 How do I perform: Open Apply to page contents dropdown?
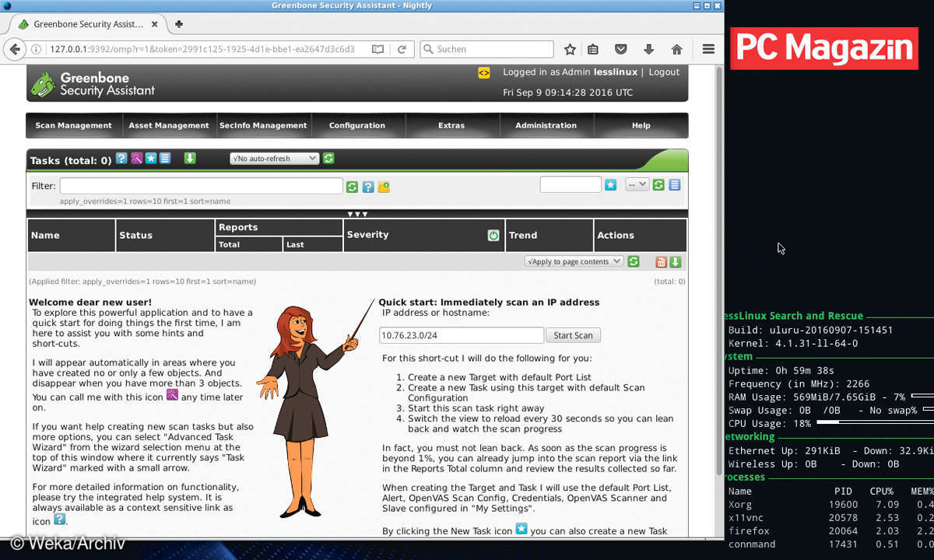[x=574, y=261]
